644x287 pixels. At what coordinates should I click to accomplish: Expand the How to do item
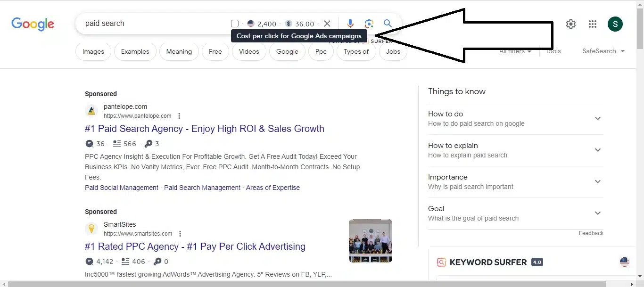point(515,119)
